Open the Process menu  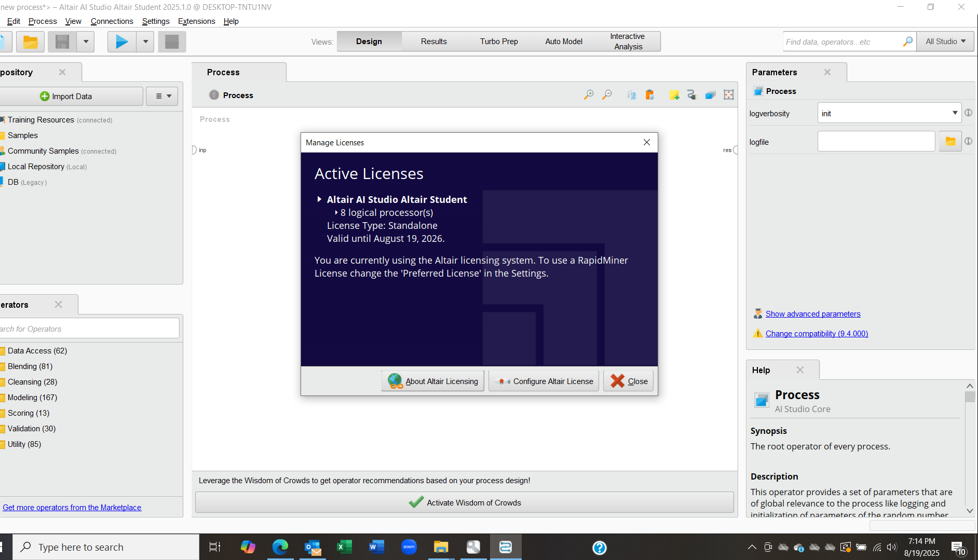click(43, 21)
